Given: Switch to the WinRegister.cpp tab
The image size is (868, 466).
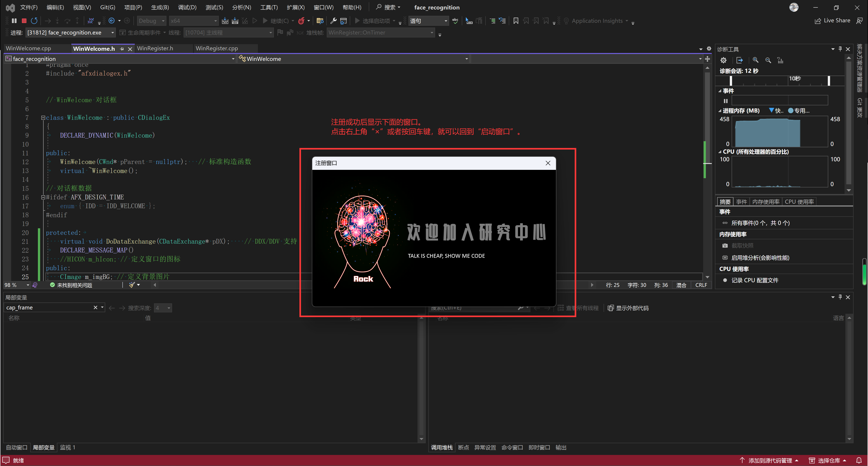Looking at the screenshot, I should pos(217,48).
